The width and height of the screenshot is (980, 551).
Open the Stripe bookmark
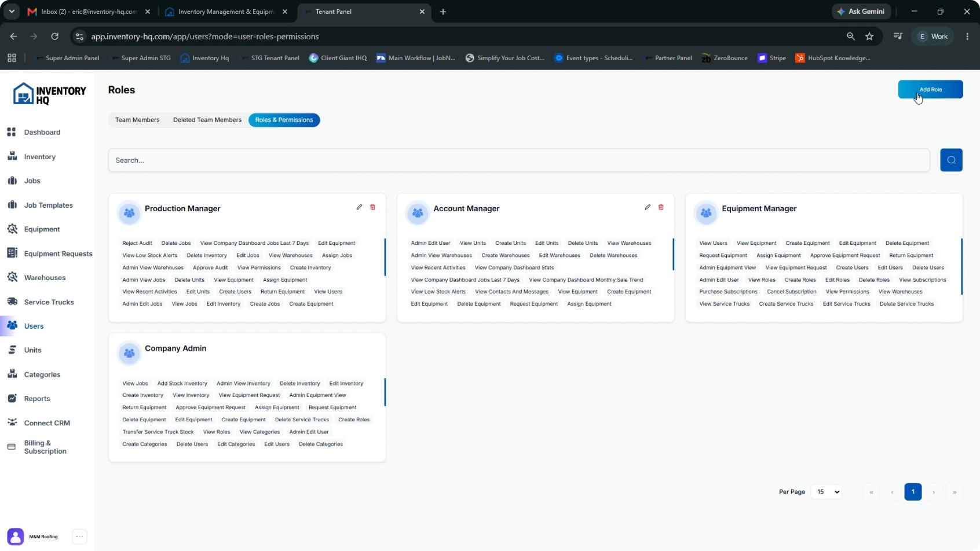click(772, 58)
